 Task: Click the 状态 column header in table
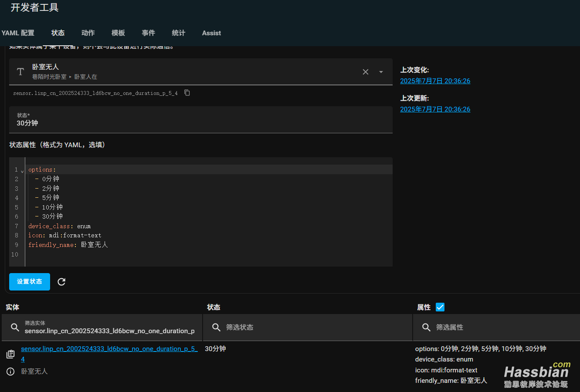point(214,308)
